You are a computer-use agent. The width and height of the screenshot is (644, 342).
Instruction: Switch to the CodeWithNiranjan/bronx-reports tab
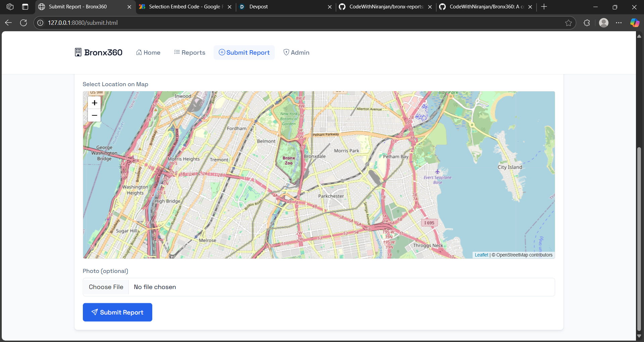tap(386, 7)
